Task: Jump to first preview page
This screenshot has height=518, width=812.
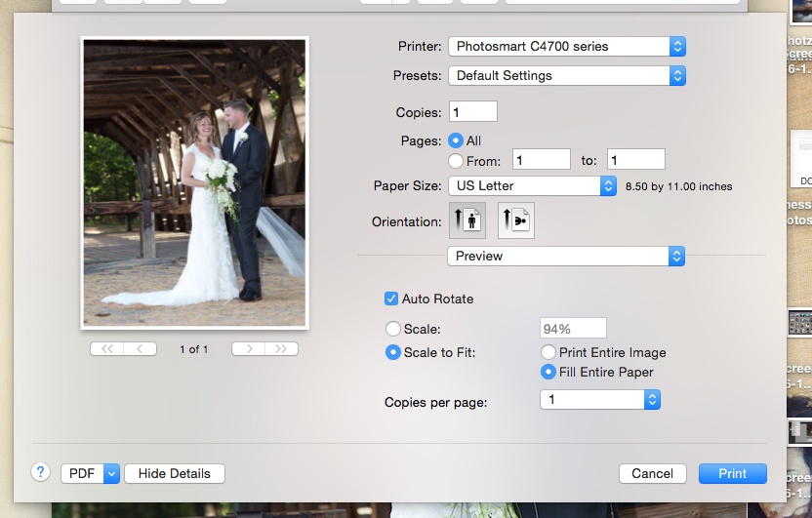Action: (106, 348)
